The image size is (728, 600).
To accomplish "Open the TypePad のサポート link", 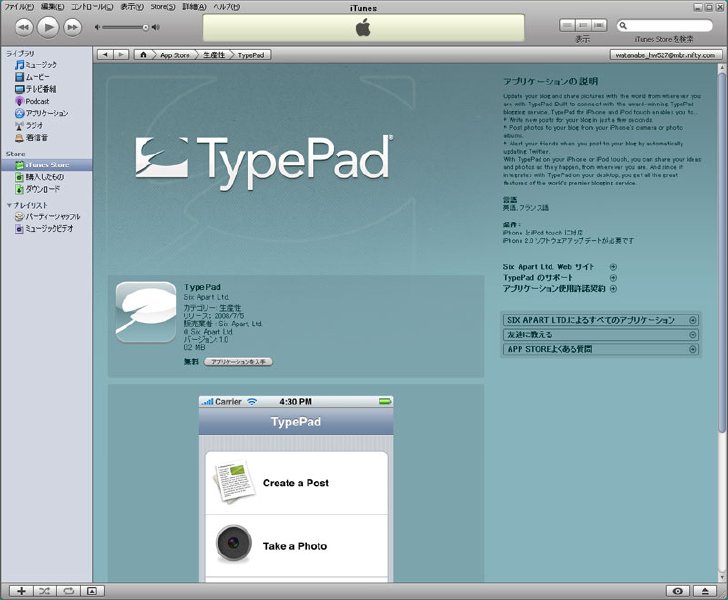I will click(x=538, y=278).
